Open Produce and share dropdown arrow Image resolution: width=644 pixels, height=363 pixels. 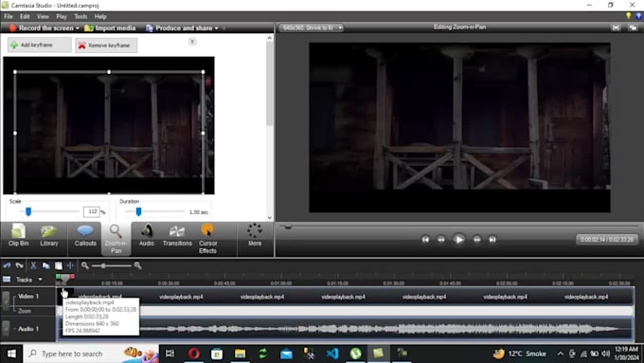click(x=217, y=27)
